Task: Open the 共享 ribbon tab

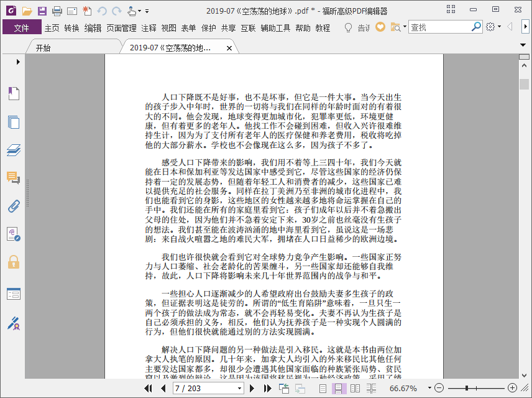Action: 228,28
